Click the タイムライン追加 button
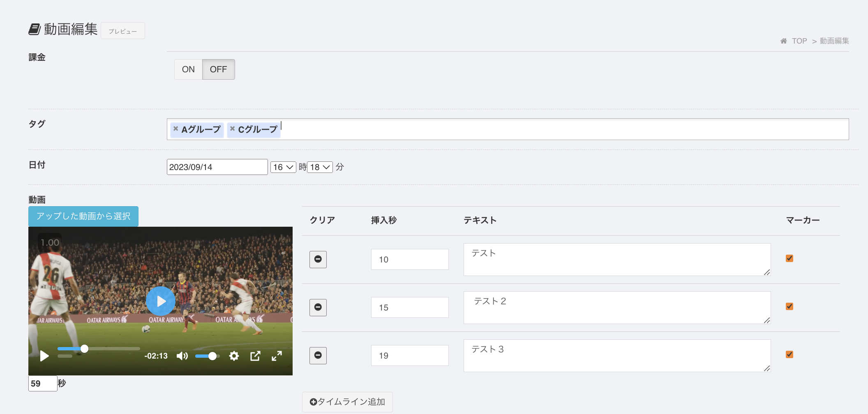Viewport: 868px width, 414px height. point(347,402)
